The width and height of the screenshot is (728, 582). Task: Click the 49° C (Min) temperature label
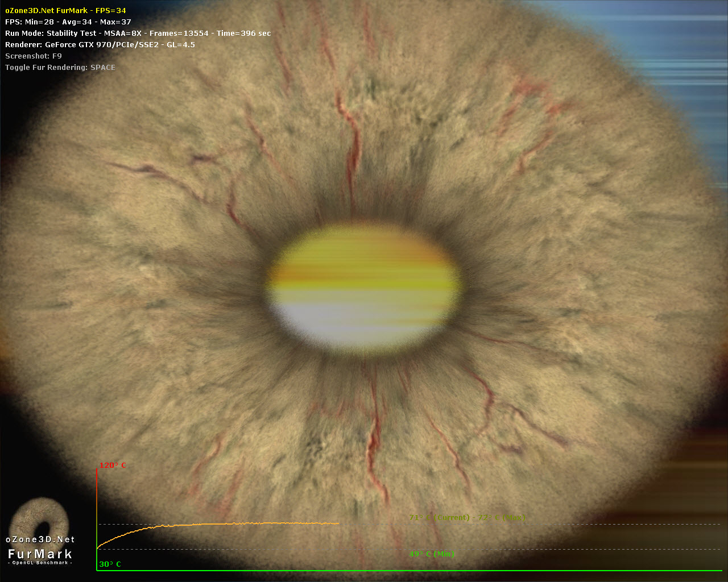pos(431,554)
